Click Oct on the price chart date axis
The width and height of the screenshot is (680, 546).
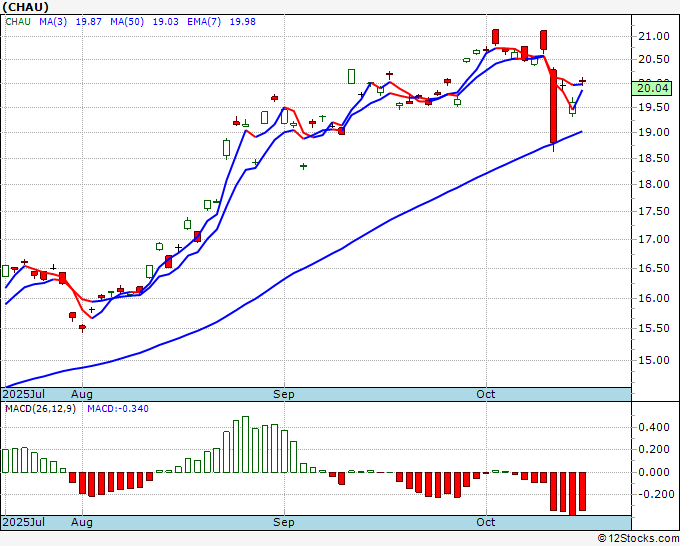click(486, 395)
